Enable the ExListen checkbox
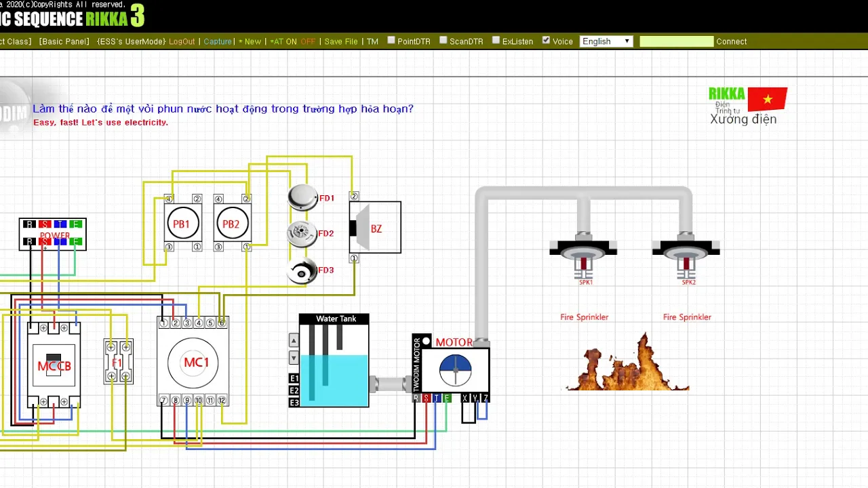Screen dimensions: 868x488 [496, 40]
